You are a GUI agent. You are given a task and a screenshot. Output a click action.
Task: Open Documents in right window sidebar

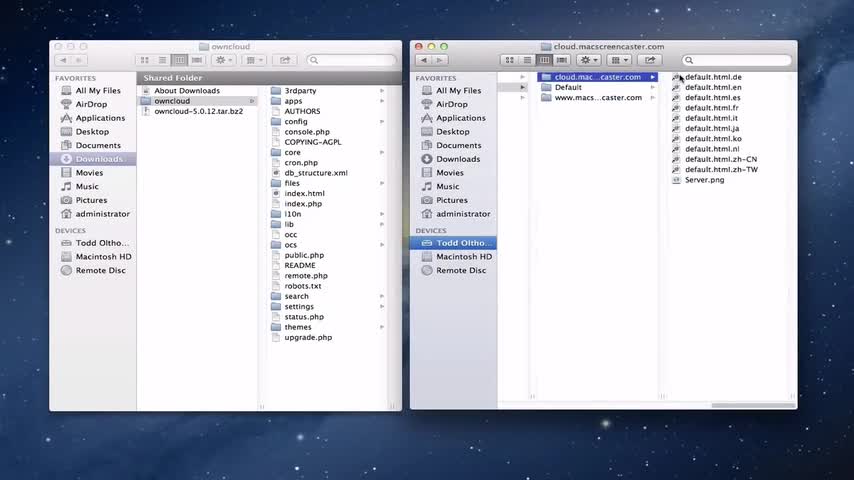(452, 145)
